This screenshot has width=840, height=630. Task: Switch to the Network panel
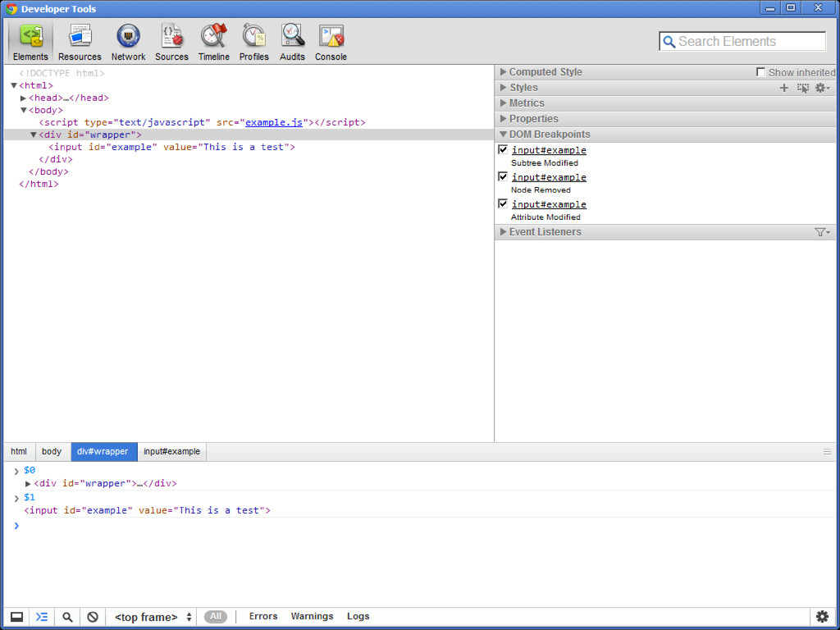[x=128, y=43]
